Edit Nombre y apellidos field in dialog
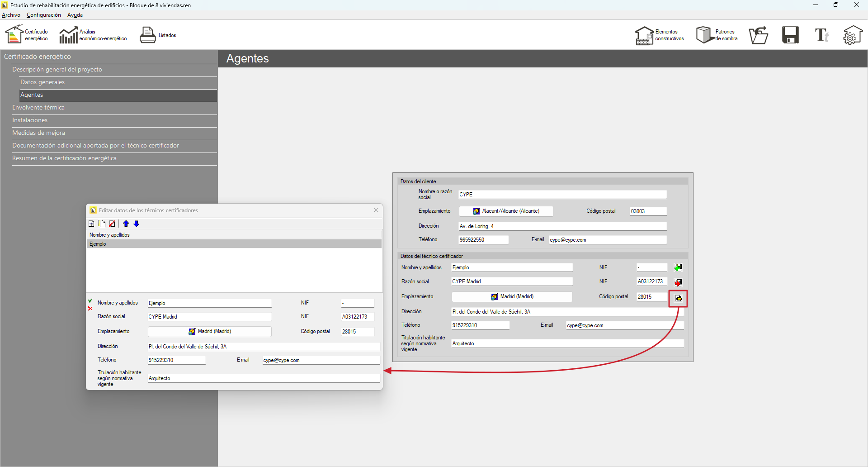Viewport: 868px width, 467px height. (x=210, y=303)
